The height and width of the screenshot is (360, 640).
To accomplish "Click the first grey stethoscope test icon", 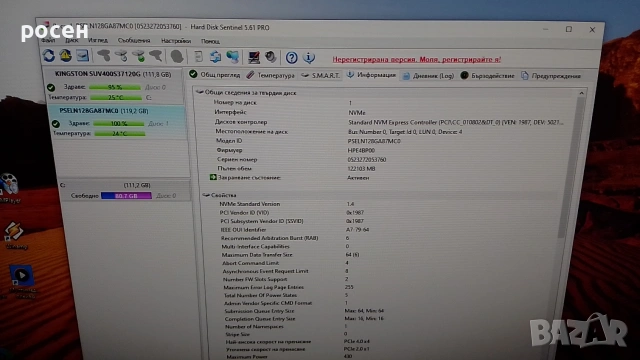I will (104, 56).
